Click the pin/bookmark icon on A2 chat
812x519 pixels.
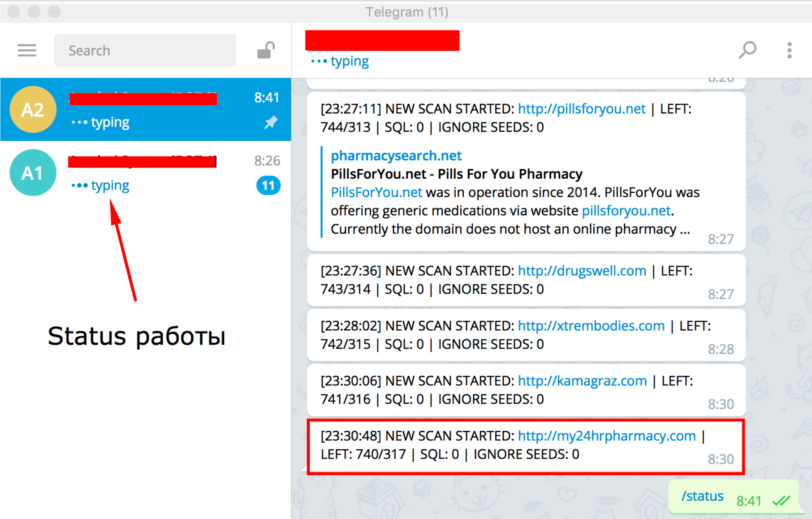click(x=267, y=123)
